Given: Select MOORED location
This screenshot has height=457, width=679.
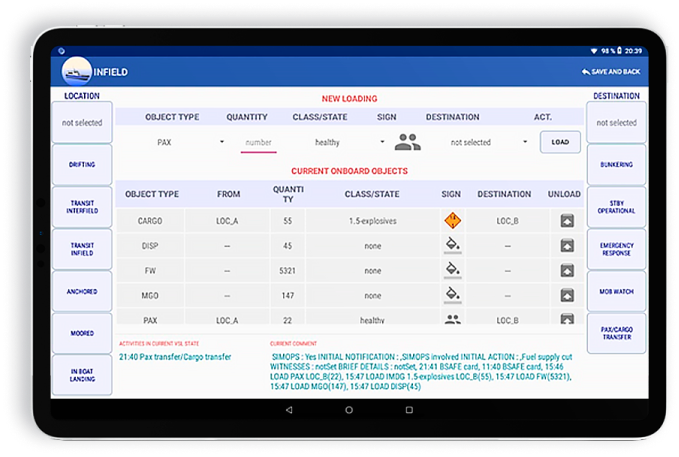Looking at the screenshot, I should [82, 333].
